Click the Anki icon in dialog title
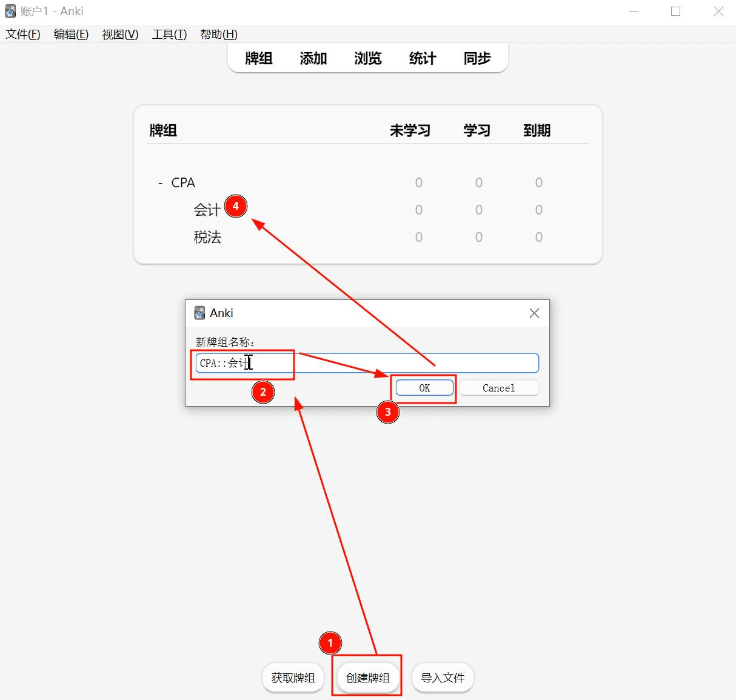Screen dimensions: 736x700 tap(199, 313)
